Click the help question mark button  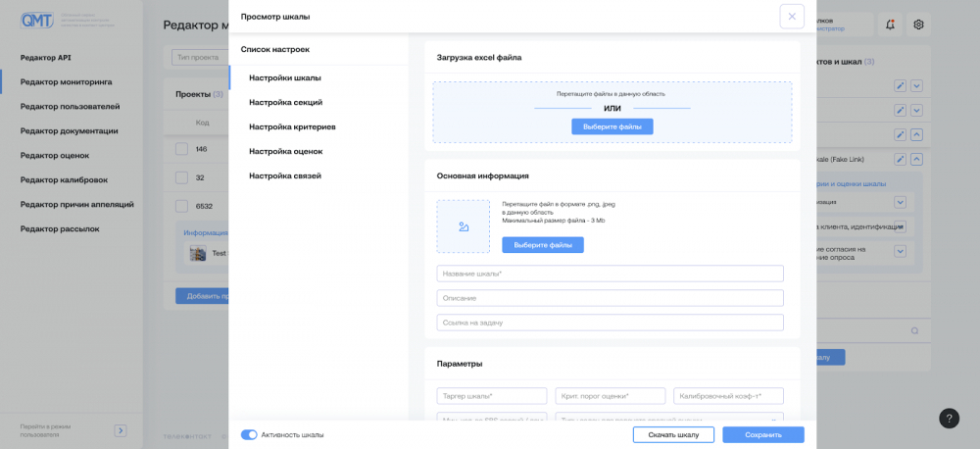click(x=949, y=419)
